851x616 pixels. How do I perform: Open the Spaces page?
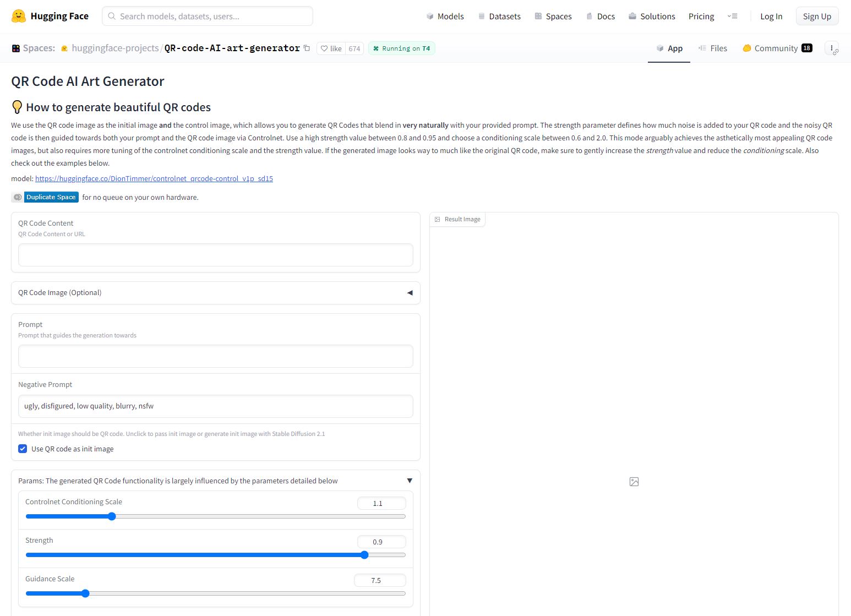tap(553, 17)
